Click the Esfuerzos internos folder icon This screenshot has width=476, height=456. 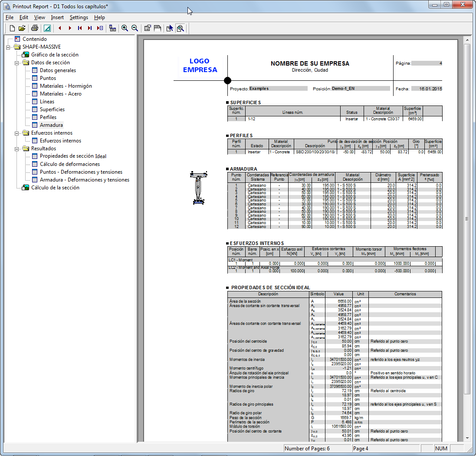pyautogui.click(x=26, y=133)
